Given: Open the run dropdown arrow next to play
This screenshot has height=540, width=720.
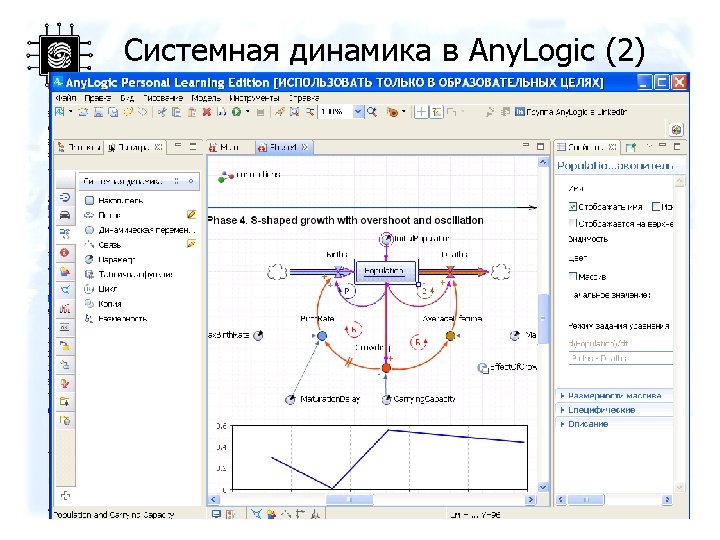Looking at the screenshot, I should click(248, 112).
